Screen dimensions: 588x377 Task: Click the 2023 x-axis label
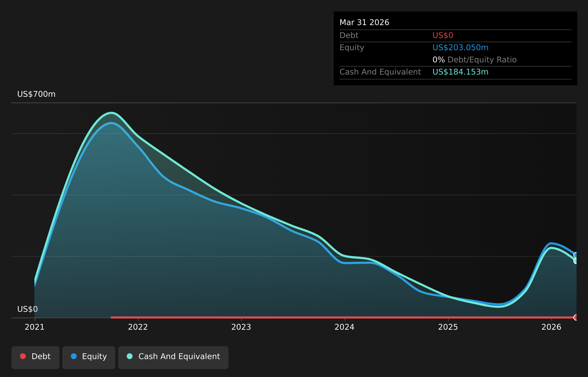pos(241,327)
